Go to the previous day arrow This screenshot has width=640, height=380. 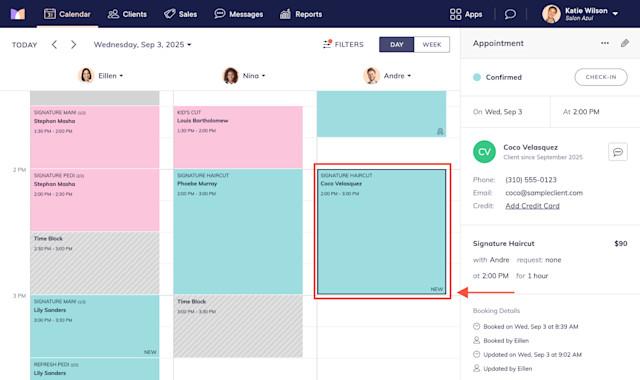(x=54, y=44)
